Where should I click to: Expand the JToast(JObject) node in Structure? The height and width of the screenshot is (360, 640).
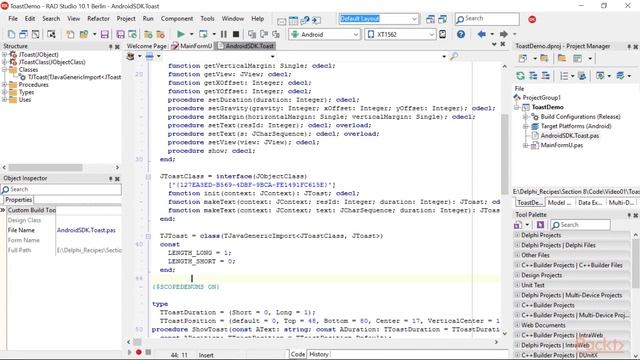pos(4,54)
